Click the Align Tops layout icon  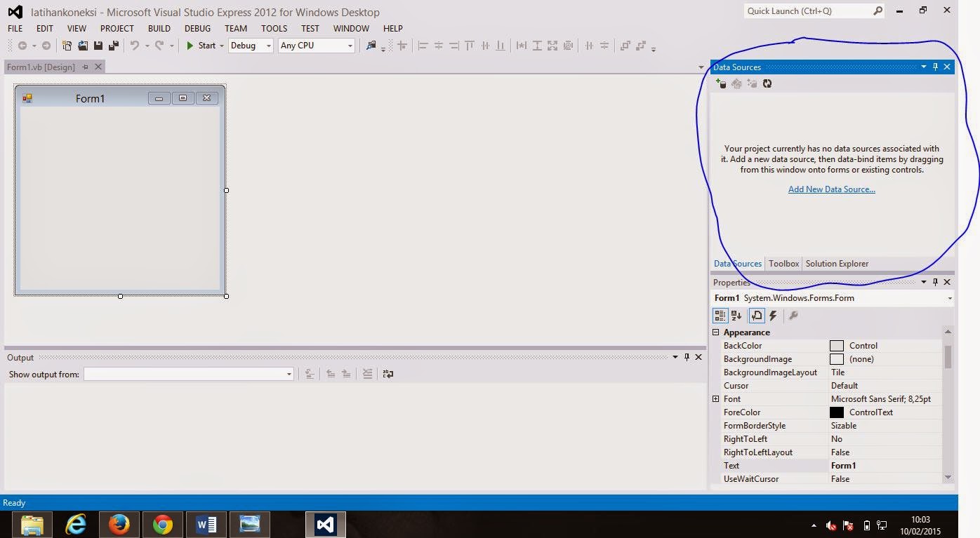click(470, 46)
